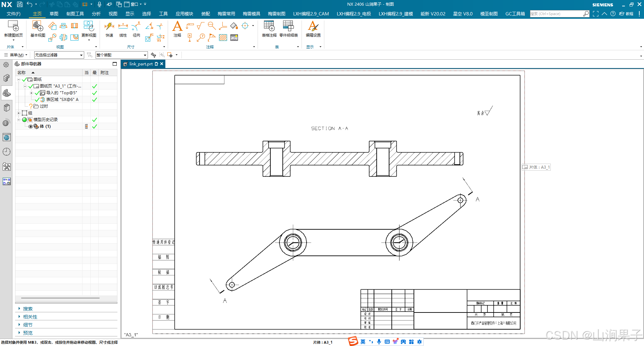
Task: Toggle checkmark on 图纸页 "A3_1" node
Action: tap(31, 86)
